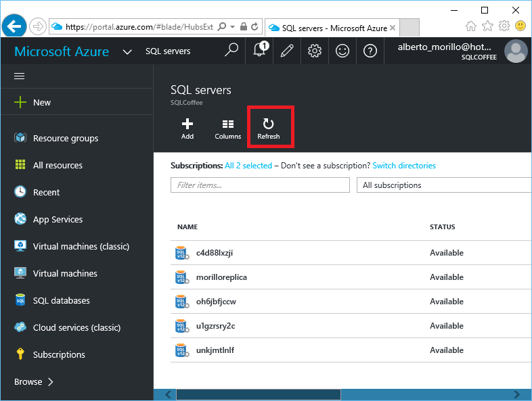Expand the Browse menu in sidebar
Screen dimensions: 532x401
pyautogui.click(x=34, y=381)
